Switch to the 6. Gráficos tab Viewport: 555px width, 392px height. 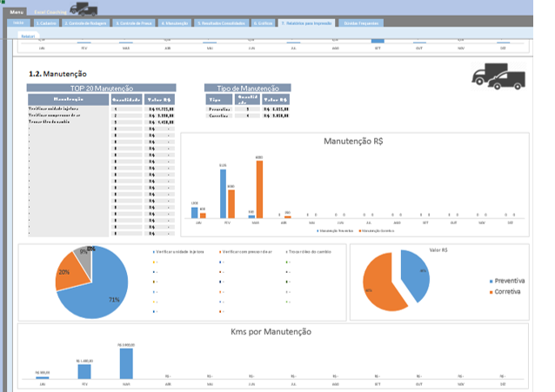pos(263,23)
